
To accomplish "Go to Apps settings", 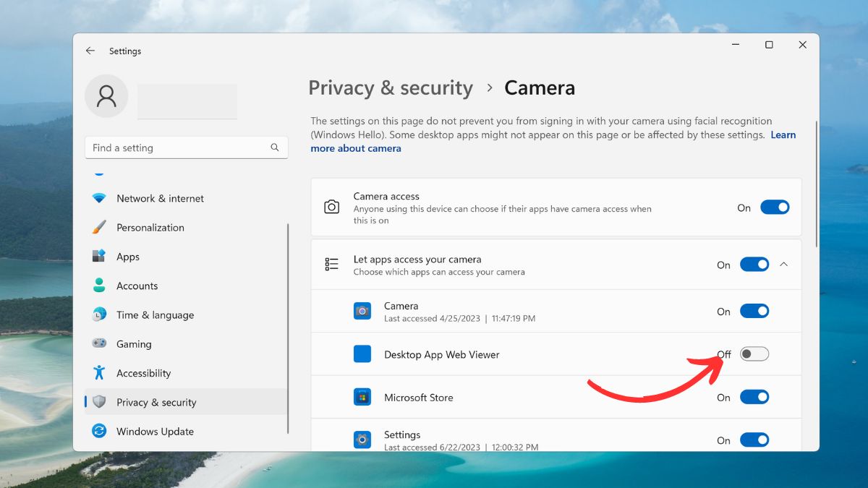I will click(x=186, y=257).
